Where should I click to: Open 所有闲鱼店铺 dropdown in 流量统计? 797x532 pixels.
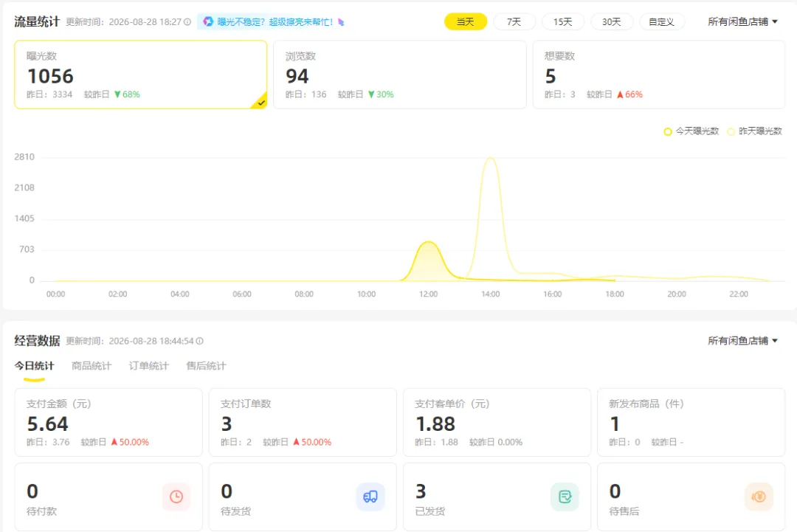pyautogui.click(x=742, y=22)
